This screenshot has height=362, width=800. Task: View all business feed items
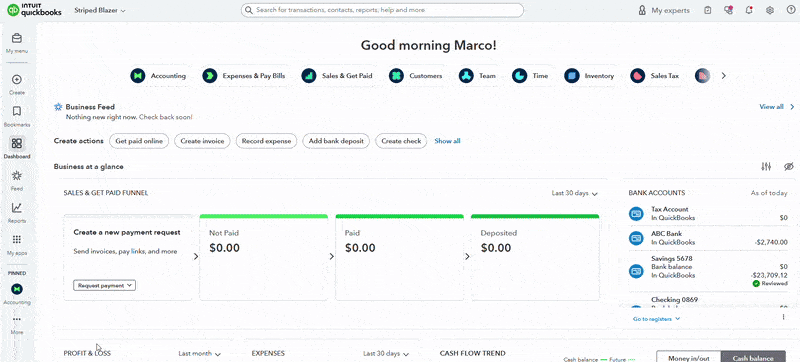coord(771,107)
